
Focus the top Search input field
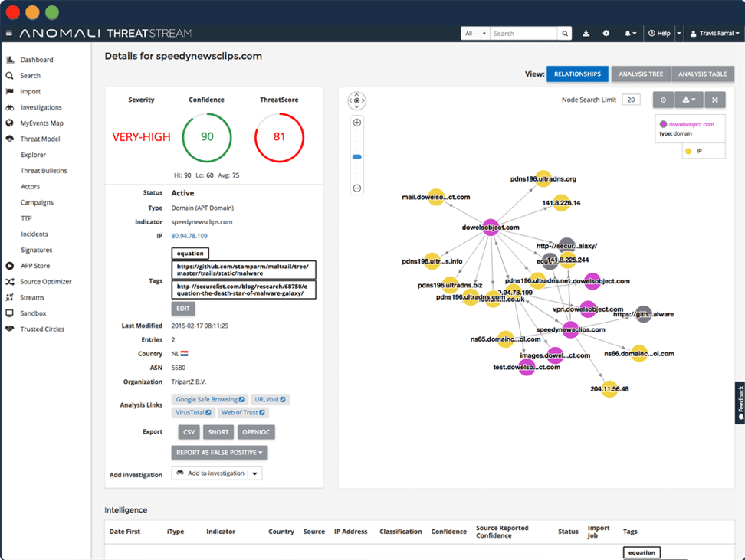click(x=523, y=33)
